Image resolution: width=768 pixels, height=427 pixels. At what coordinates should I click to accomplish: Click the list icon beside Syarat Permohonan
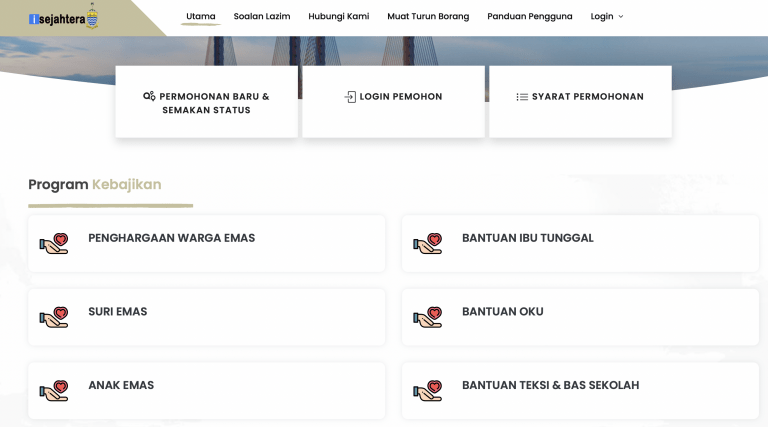(x=522, y=97)
